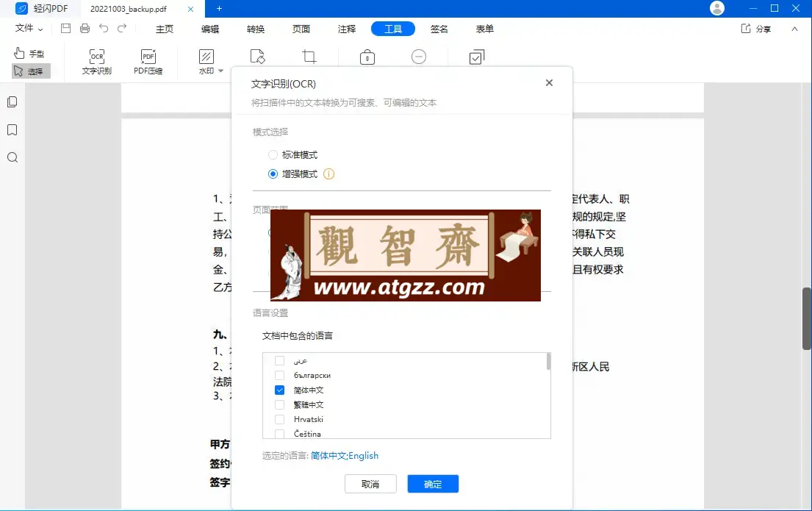Image resolution: width=812 pixels, height=511 pixels.
Task: Uncheck the 简体中文 language checkbox
Action: 280,390
